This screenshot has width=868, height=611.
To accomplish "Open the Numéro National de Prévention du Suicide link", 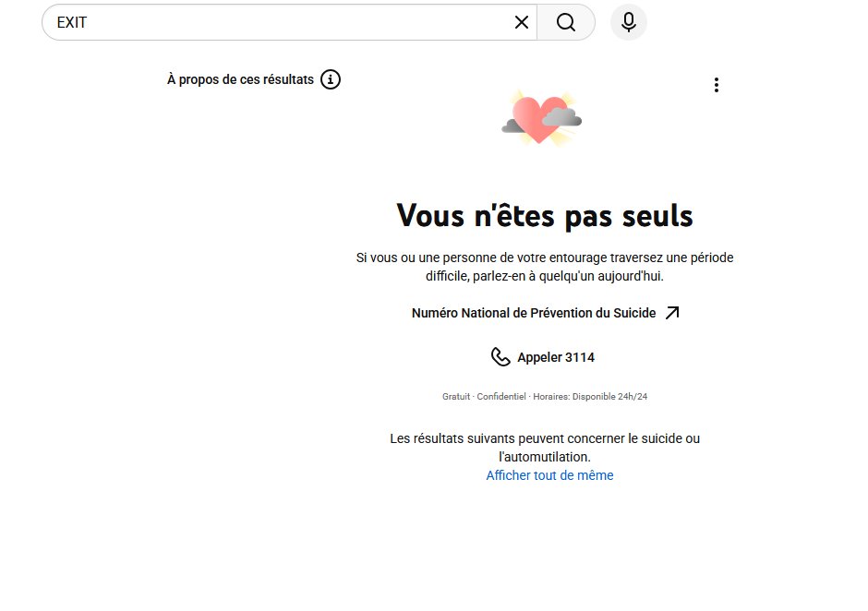I will [x=533, y=312].
